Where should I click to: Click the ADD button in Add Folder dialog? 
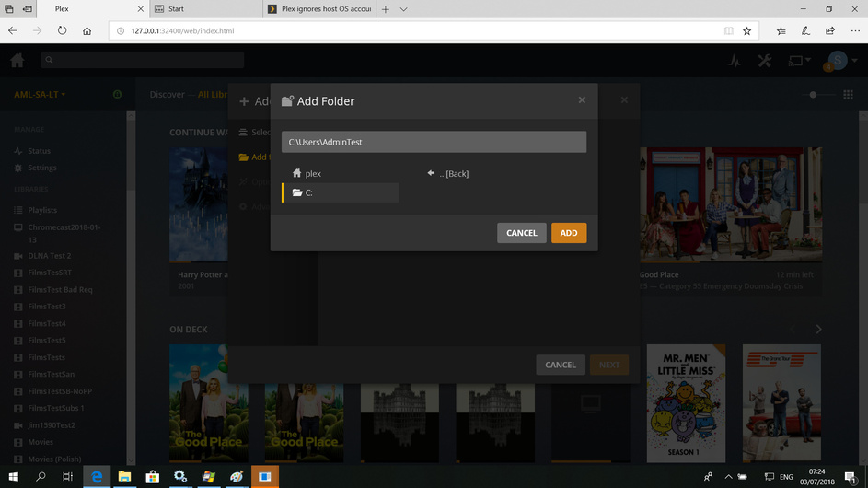click(x=569, y=233)
